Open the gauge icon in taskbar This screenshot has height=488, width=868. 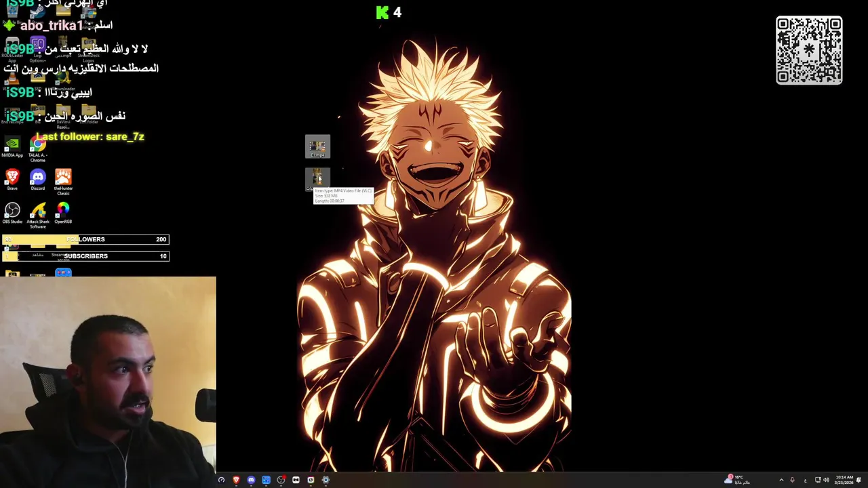[x=221, y=480]
